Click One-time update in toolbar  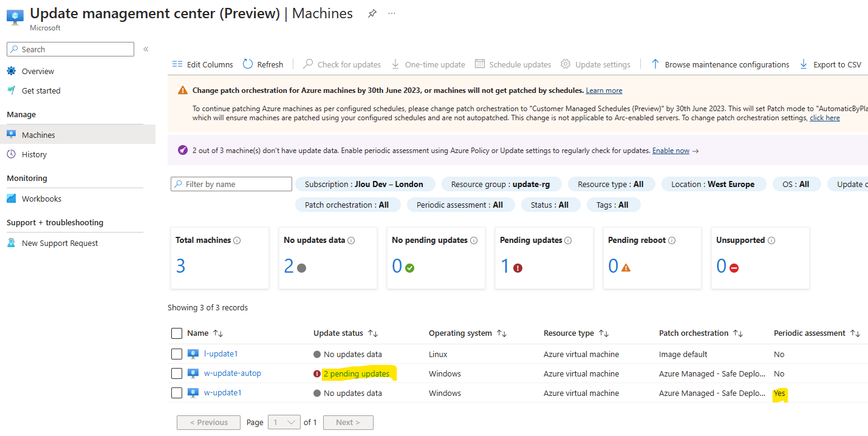(428, 64)
